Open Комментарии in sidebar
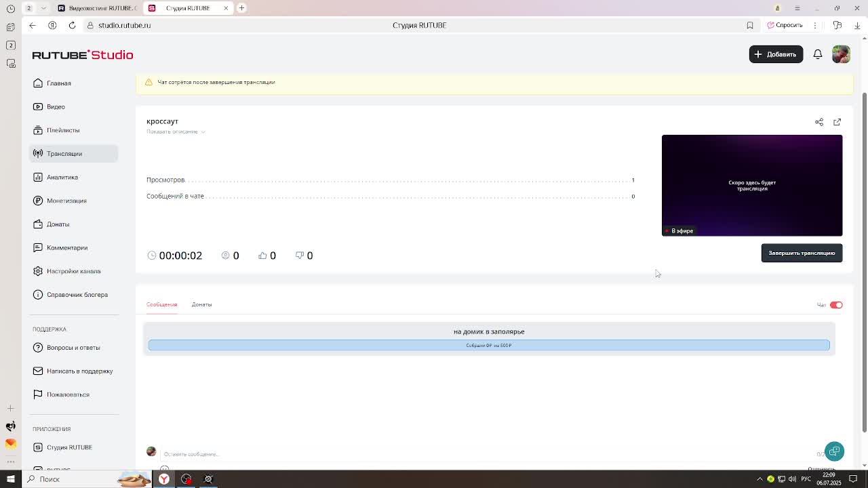The image size is (868, 488). (73, 247)
